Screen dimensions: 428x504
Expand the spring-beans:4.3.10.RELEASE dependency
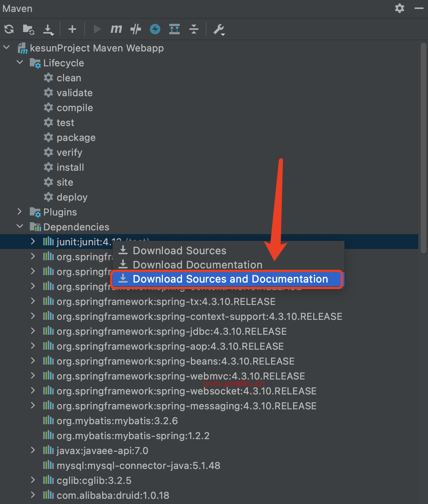point(33,361)
